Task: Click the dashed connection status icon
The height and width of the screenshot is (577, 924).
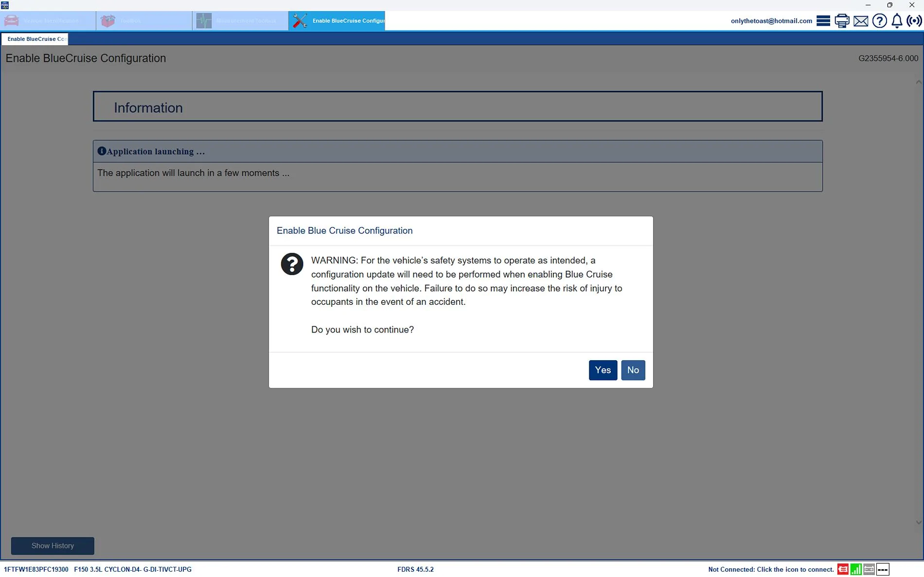Action: point(883,569)
